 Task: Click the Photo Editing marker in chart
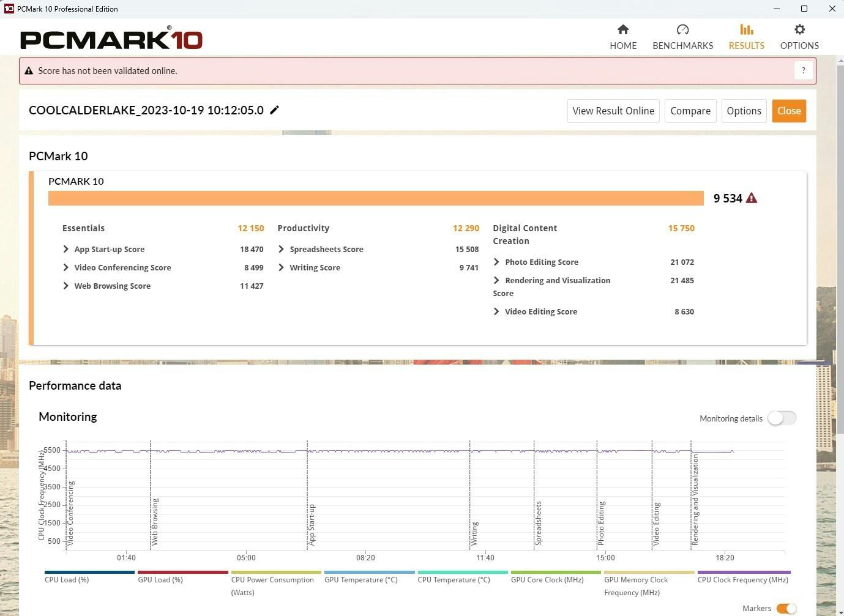coord(601,524)
